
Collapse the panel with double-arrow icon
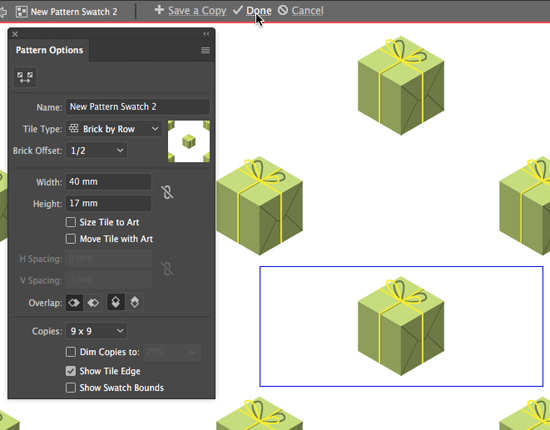(x=206, y=34)
